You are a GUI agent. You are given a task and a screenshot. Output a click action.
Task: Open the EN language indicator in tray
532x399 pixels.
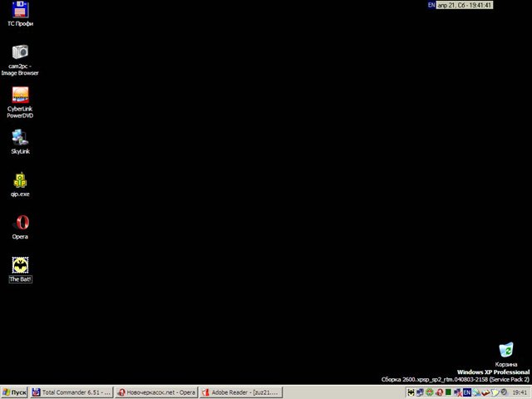coord(467,392)
